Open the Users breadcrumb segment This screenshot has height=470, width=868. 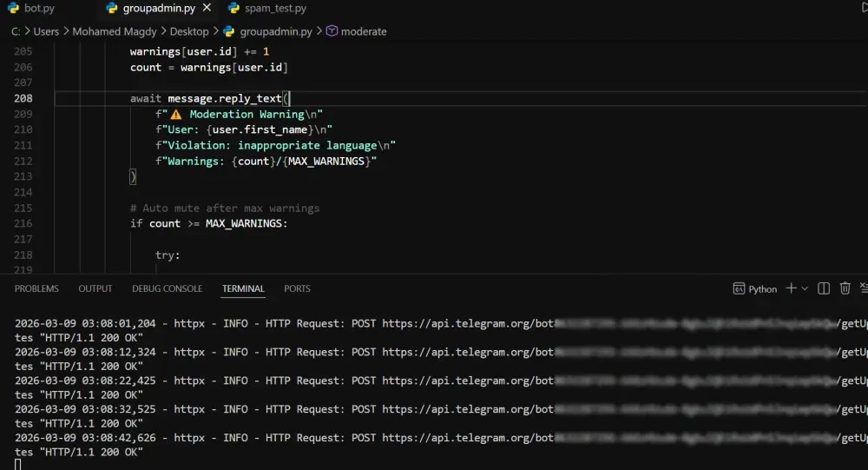click(46, 31)
